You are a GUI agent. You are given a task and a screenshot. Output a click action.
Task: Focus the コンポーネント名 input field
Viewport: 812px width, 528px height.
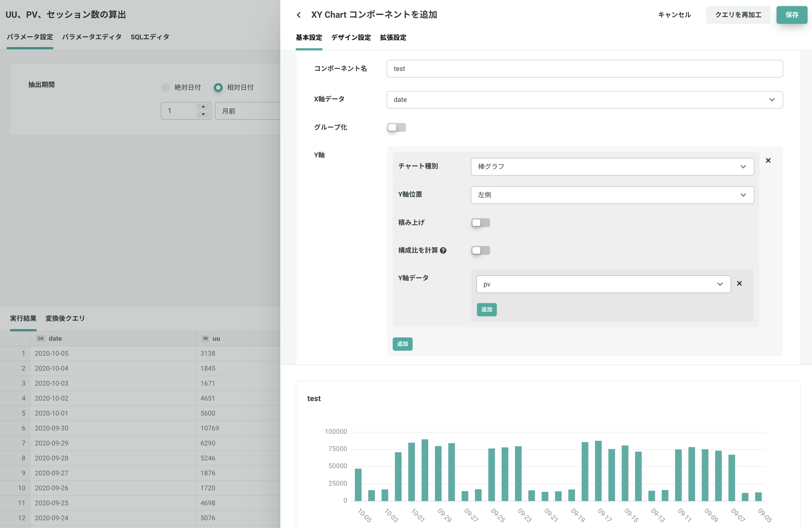click(584, 69)
